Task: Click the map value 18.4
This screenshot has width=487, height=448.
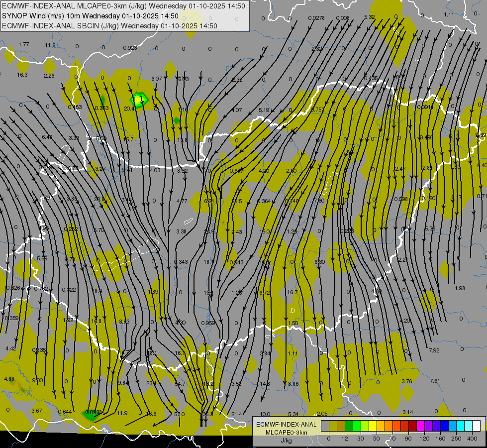Action: (97, 291)
